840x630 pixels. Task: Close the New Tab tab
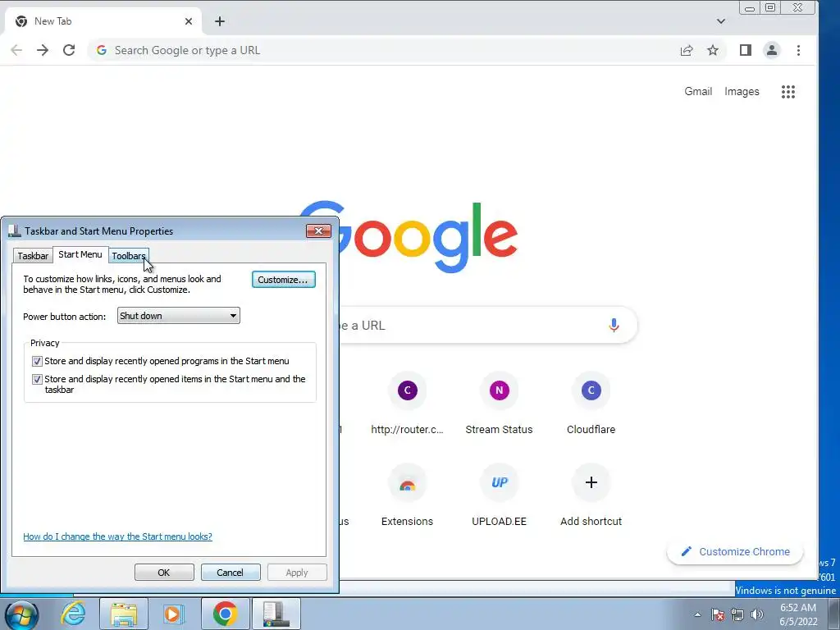tap(189, 21)
